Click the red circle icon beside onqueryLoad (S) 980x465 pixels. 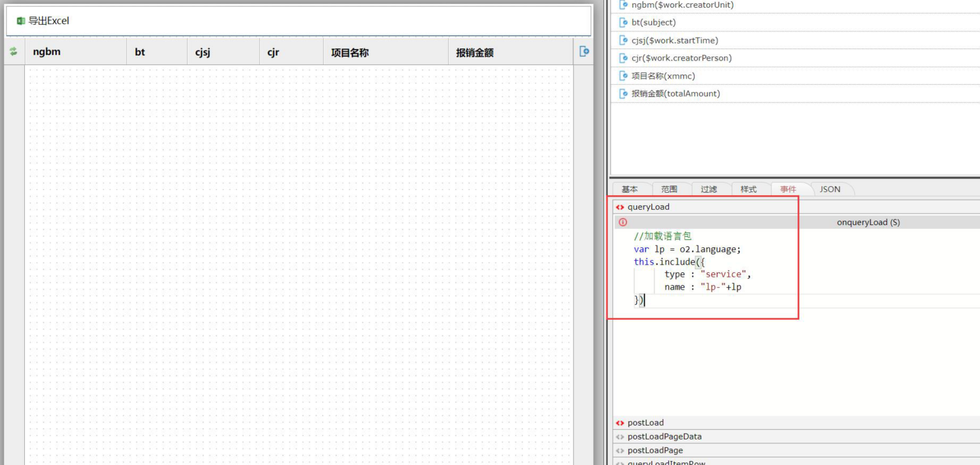click(x=623, y=223)
